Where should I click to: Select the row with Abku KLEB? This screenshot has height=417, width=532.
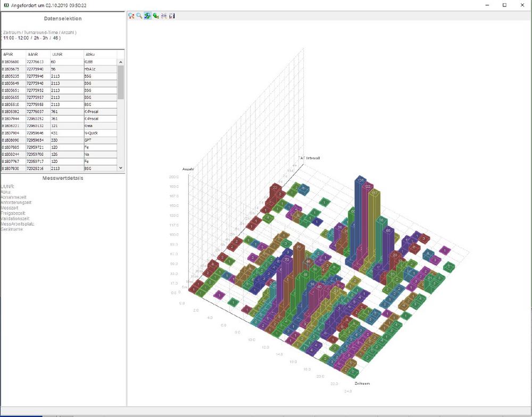tap(59, 62)
